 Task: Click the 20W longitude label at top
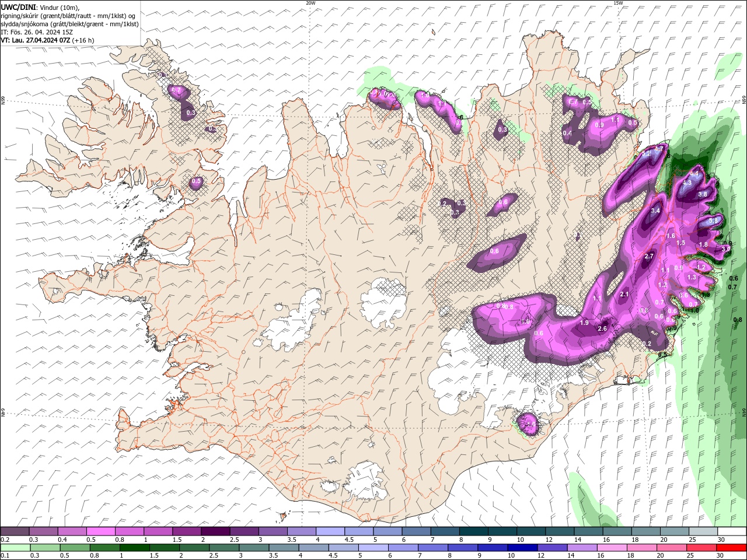point(310,3)
